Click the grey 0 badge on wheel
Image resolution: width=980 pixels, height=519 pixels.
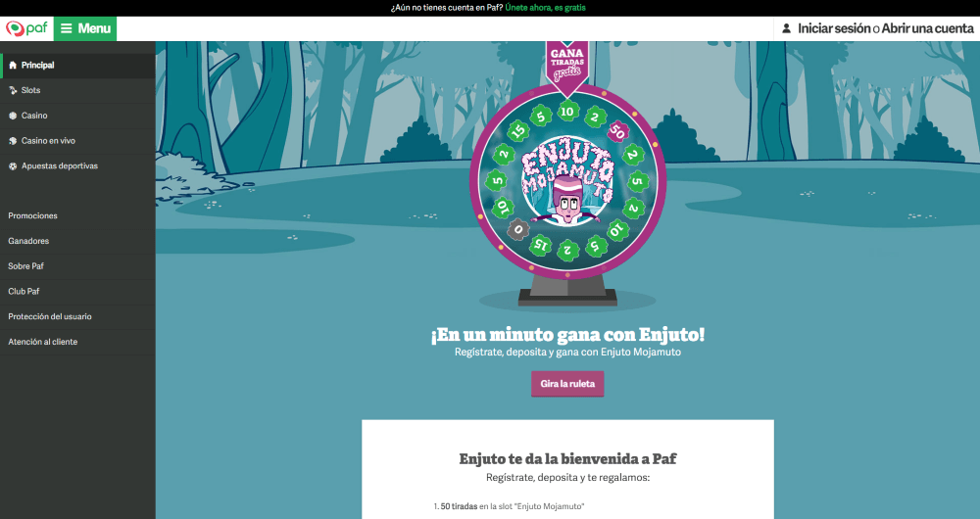point(517,230)
